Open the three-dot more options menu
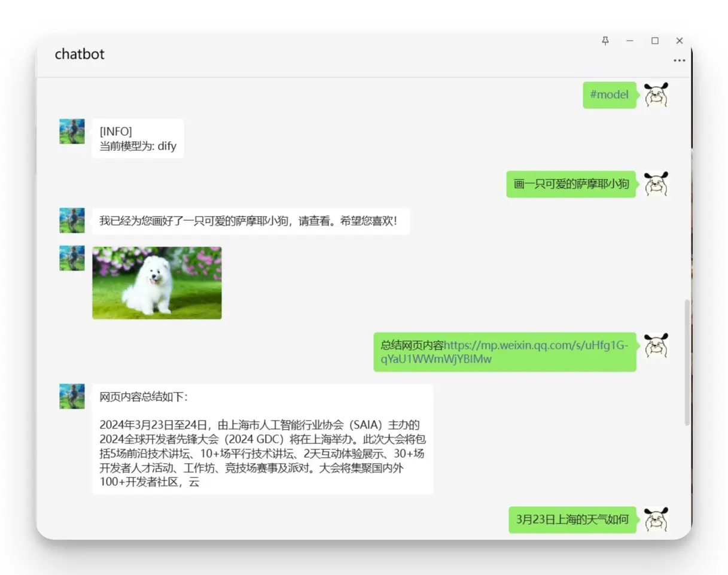Image resolution: width=728 pixels, height=575 pixels. tap(679, 60)
